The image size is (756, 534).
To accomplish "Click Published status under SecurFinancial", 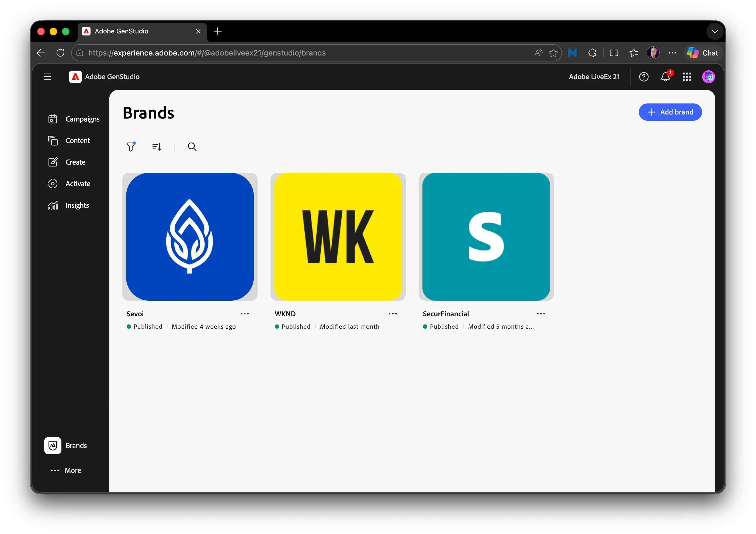I will tap(441, 326).
